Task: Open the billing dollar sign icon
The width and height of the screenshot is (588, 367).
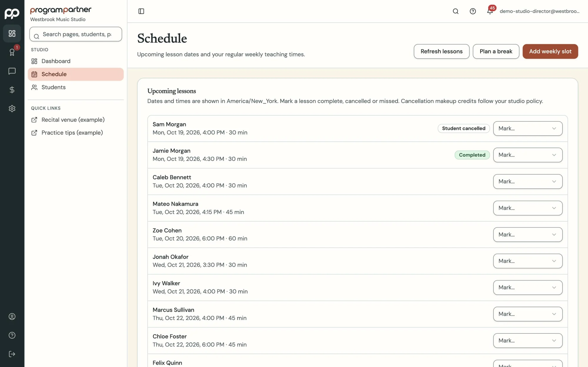Action: tap(12, 90)
